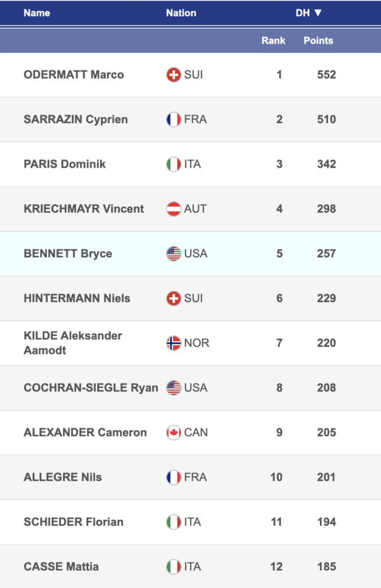Click the Rank subheader
The height and width of the screenshot is (588, 381).
[x=274, y=41]
